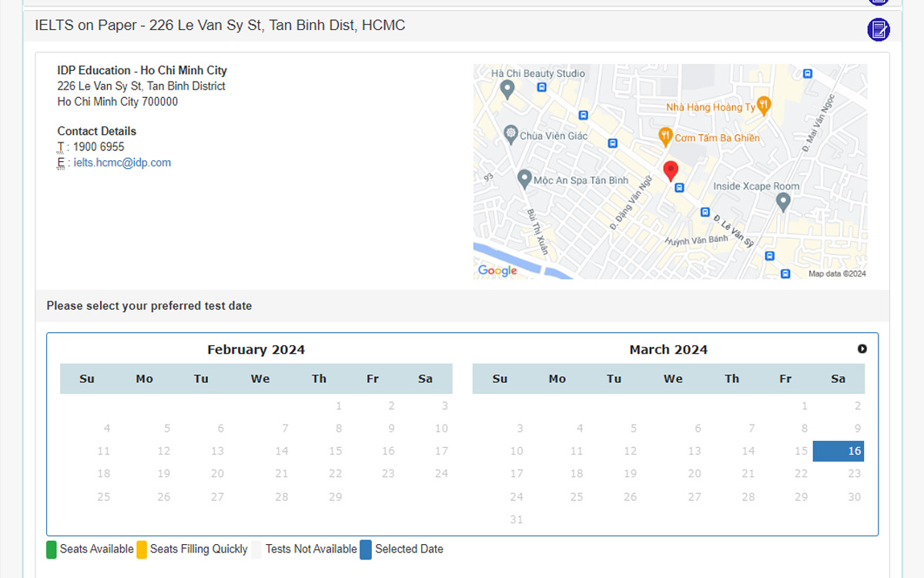This screenshot has width=924, height=578.
Task: Go to next month in calendar
Action: tap(862, 349)
